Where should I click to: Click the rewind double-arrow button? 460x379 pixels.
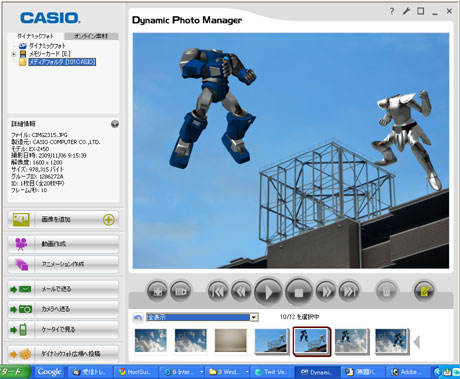242,291
